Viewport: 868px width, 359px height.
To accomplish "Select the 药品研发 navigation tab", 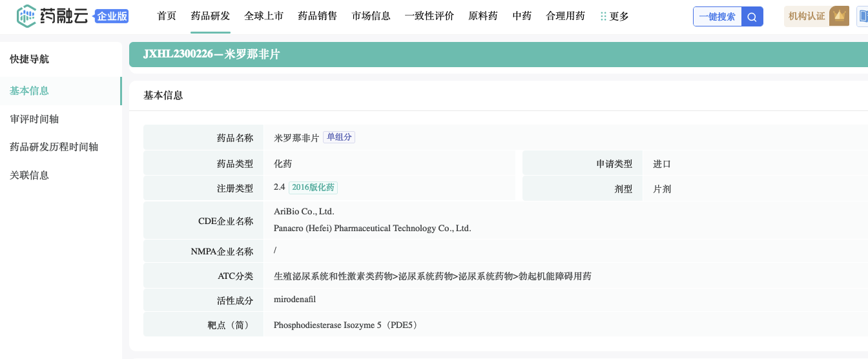I will pos(211,16).
